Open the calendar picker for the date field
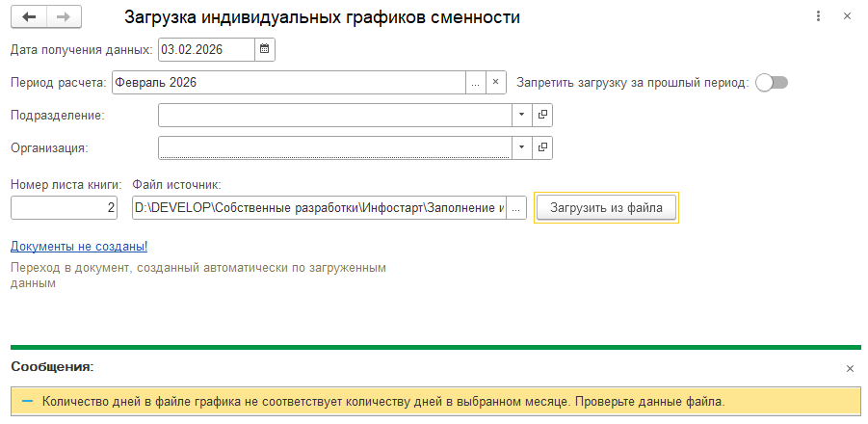This screenshot has height=424, width=868. pos(265,49)
